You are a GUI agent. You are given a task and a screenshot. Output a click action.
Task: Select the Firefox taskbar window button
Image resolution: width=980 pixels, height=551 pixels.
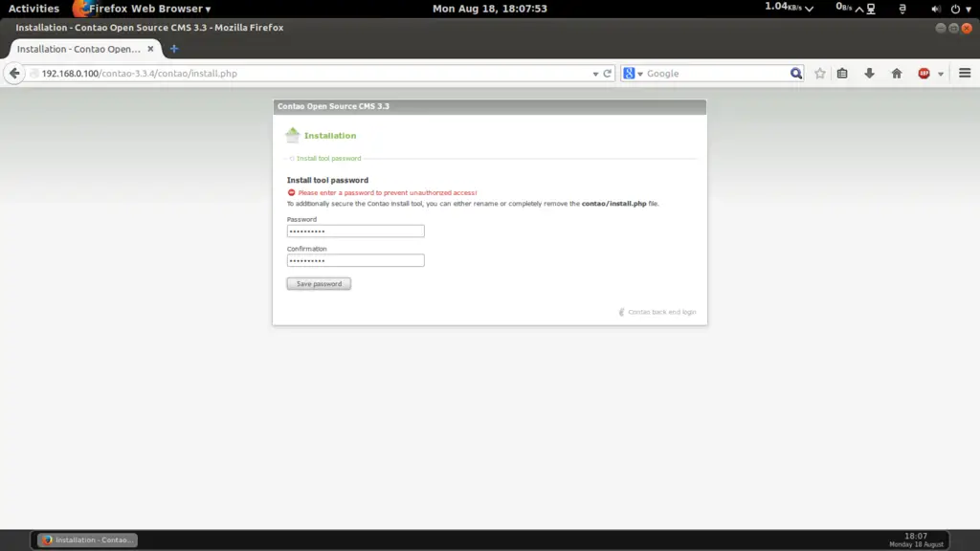tap(87, 540)
